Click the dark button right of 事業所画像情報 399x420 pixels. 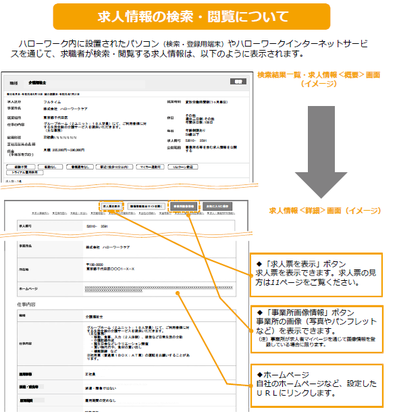(x=217, y=206)
